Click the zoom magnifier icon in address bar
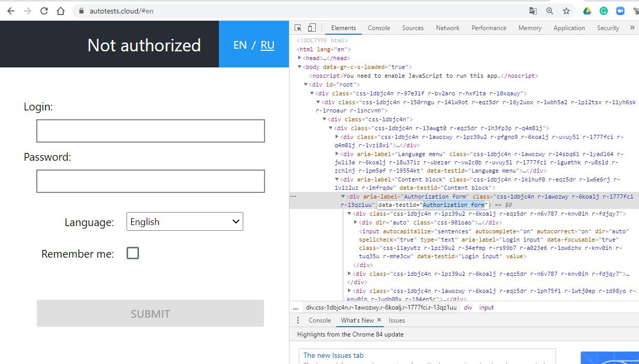The height and width of the screenshot is (364, 639). tap(550, 11)
